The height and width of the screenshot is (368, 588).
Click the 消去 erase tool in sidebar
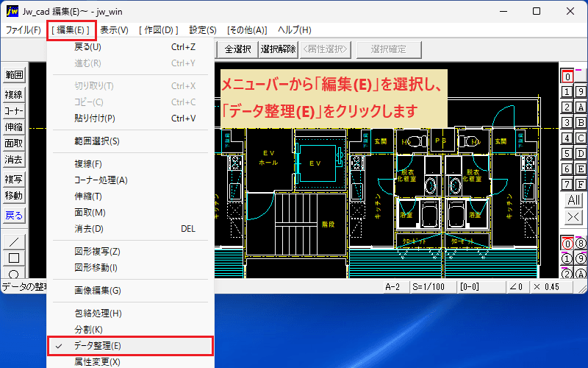[14, 160]
